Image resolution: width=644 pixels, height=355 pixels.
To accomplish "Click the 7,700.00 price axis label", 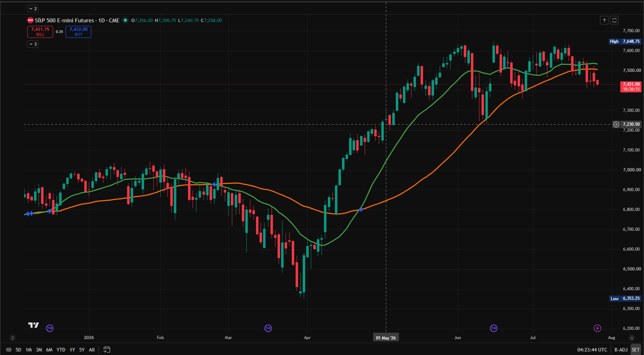I will pos(631,31).
